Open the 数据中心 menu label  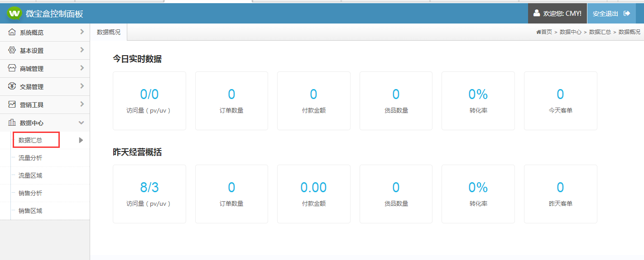(x=32, y=123)
